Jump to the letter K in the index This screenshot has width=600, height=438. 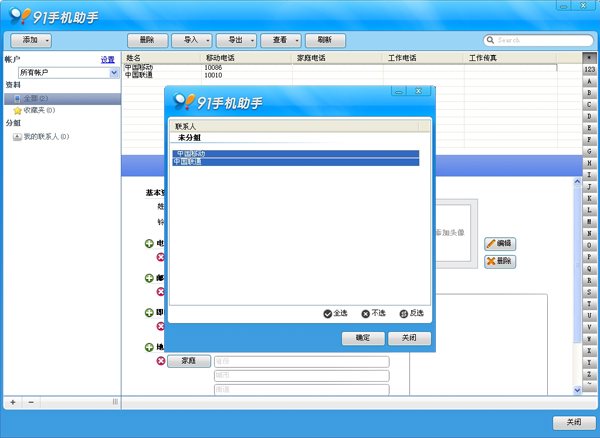(589, 198)
